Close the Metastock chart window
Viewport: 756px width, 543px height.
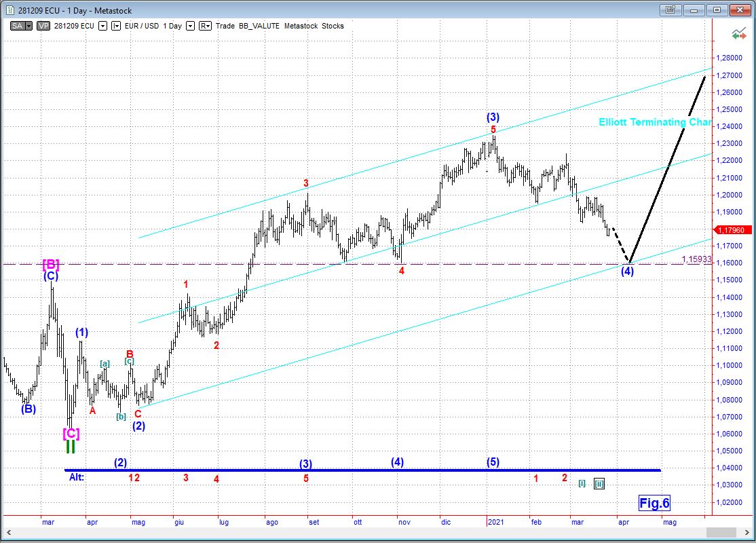(x=740, y=10)
